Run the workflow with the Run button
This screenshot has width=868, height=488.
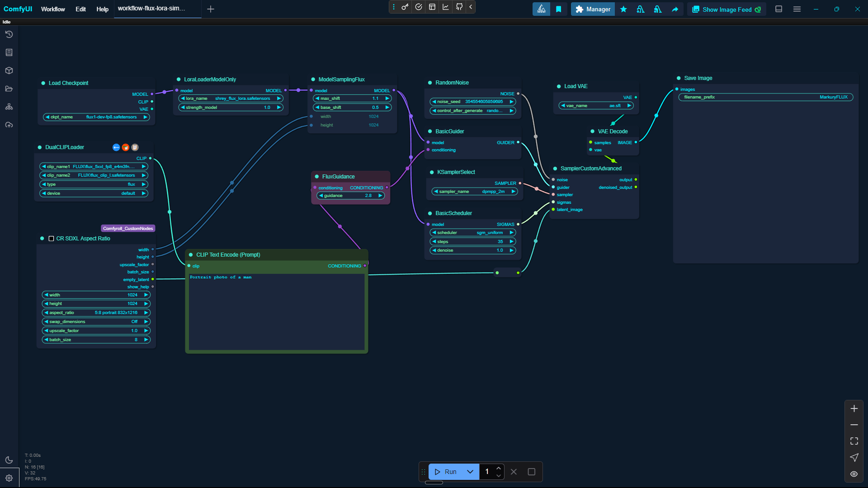click(x=445, y=472)
